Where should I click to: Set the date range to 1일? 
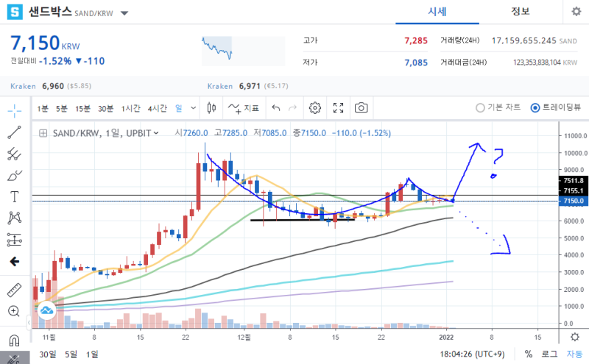point(92,354)
